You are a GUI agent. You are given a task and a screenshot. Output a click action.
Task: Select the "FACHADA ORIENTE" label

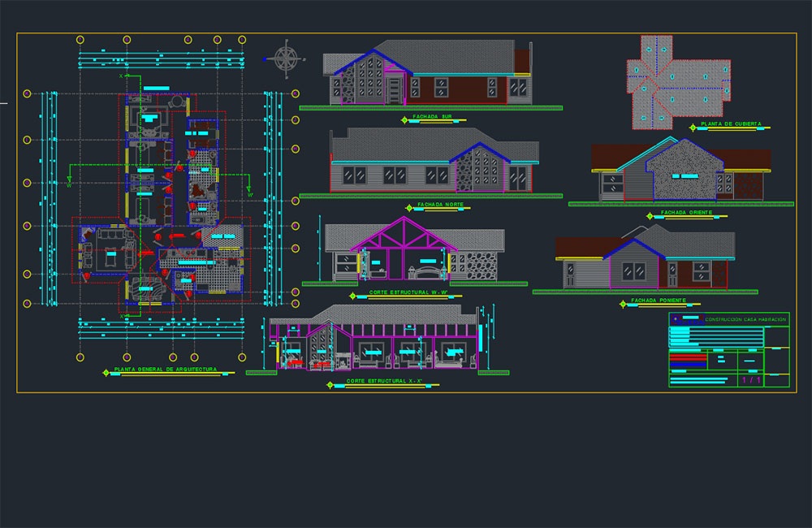pos(686,213)
